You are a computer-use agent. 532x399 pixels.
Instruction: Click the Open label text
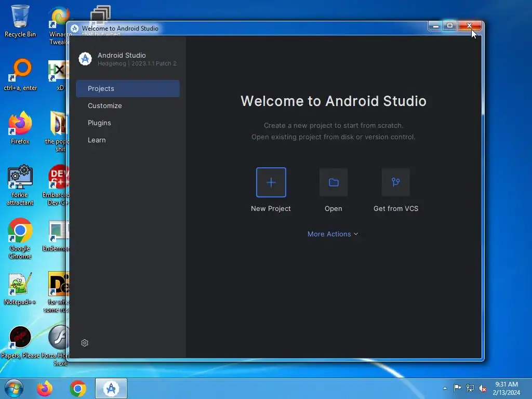(334, 209)
